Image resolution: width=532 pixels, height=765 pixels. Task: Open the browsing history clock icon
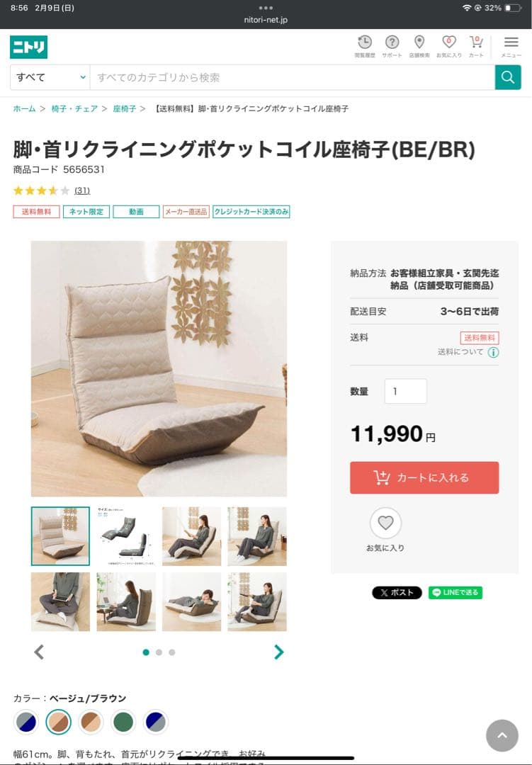pos(365,42)
